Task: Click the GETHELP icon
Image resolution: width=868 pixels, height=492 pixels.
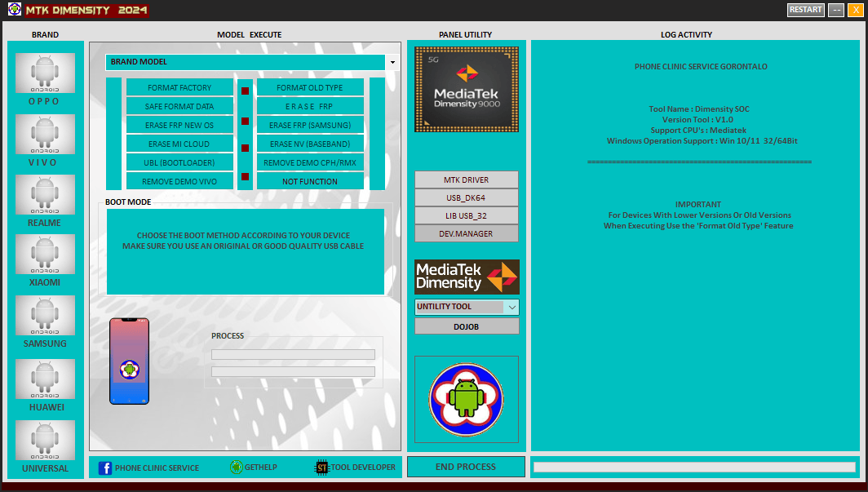Action: pyautogui.click(x=235, y=467)
